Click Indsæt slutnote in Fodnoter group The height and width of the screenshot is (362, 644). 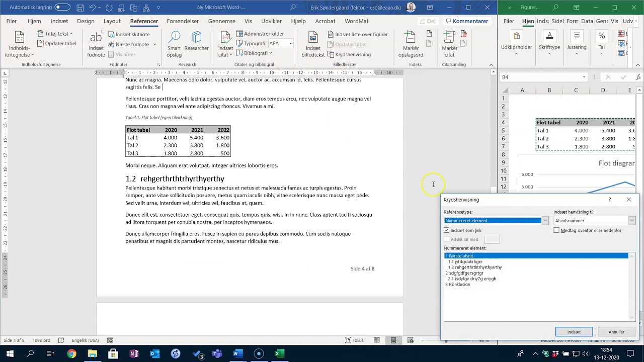pyautogui.click(x=129, y=34)
